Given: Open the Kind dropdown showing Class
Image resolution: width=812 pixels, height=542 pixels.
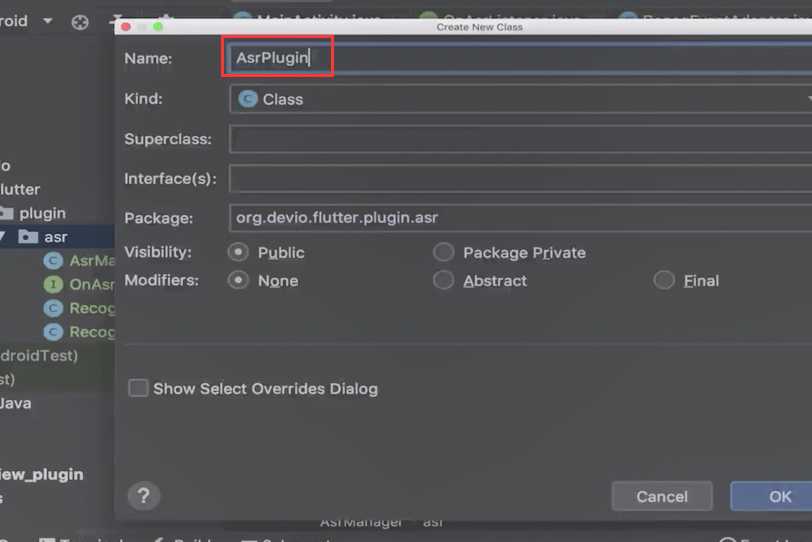Looking at the screenshot, I should click(520, 99).
